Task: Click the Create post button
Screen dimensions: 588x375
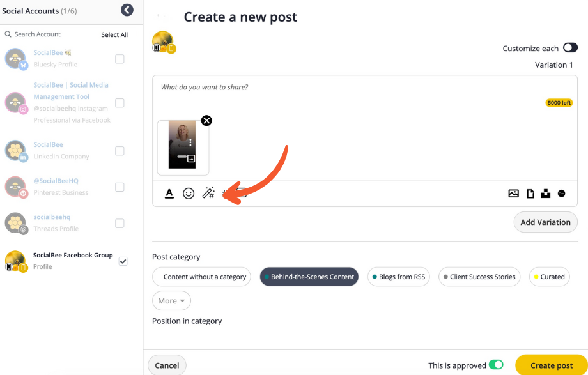Action: coord(551,365)
